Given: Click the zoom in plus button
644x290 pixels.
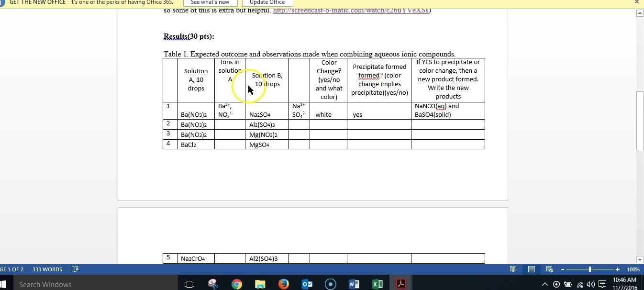Looking at the screenshot, I should coord(618,269).
